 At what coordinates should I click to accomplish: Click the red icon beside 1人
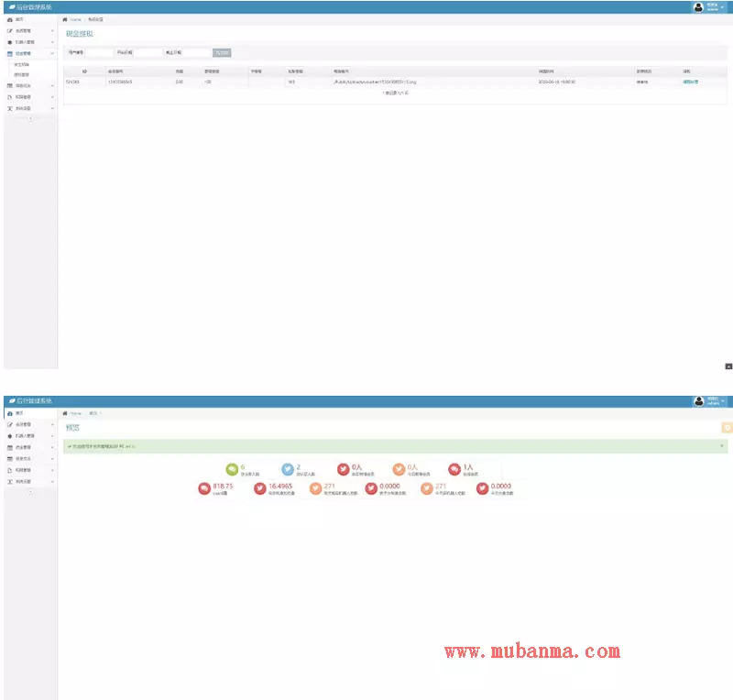454,470
